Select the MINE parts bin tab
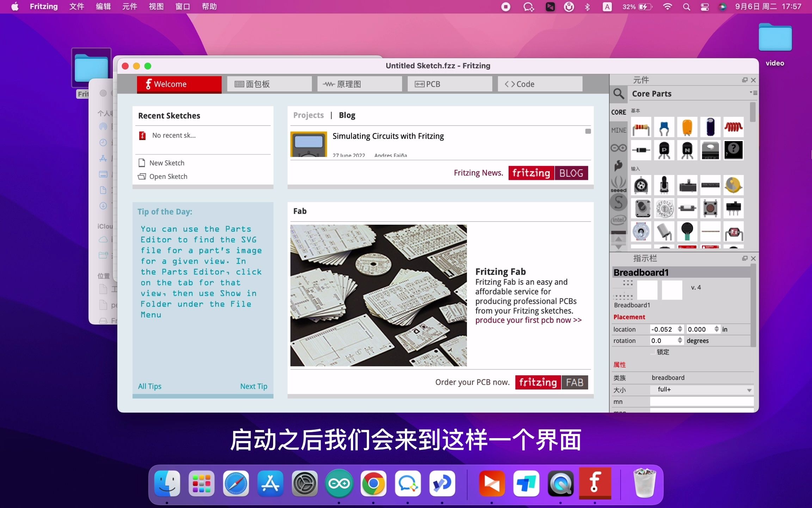 619,130
